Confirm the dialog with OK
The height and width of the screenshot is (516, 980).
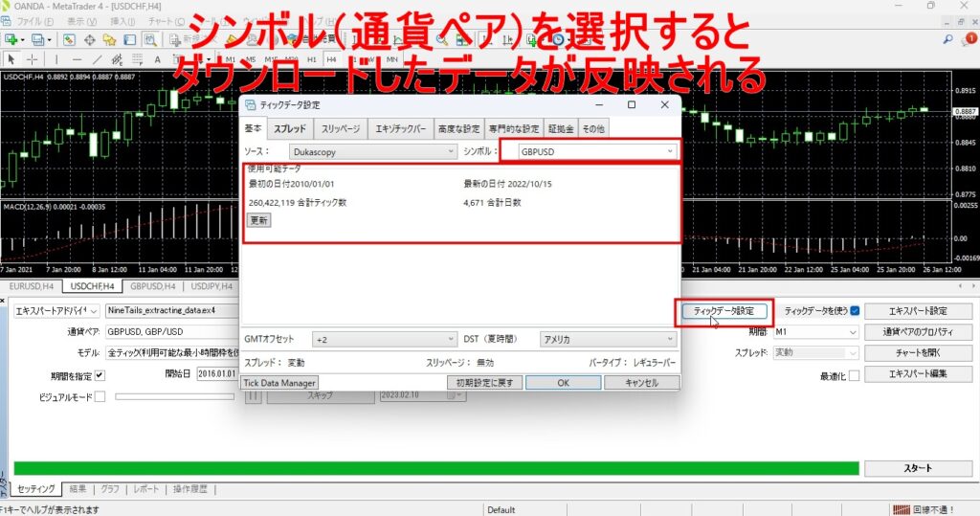pos(563,383)
